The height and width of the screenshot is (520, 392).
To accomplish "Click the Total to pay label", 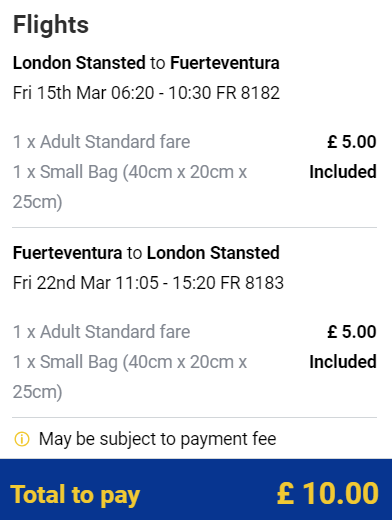I will [75, 495].
